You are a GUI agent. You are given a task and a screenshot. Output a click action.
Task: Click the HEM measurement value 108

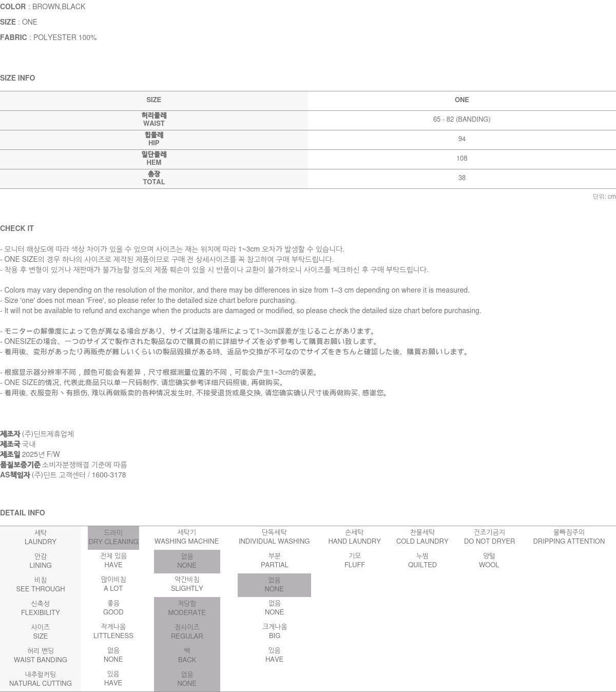(x=461, y=159)
